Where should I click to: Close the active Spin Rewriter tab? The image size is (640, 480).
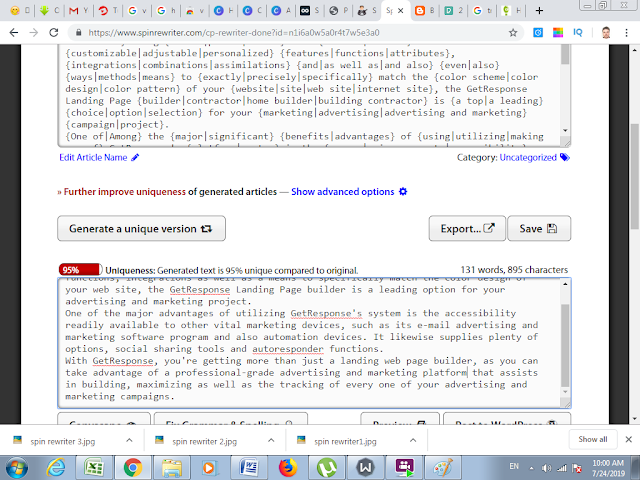[401, 11]
